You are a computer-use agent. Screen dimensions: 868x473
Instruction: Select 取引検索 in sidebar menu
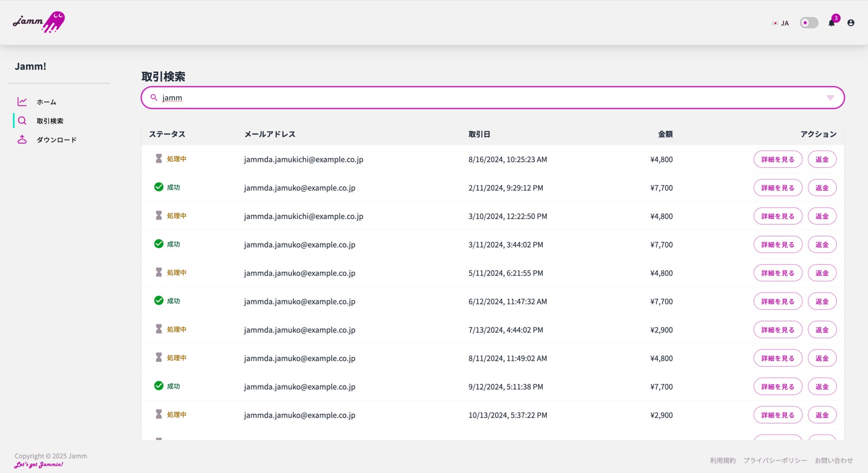(50, 121)
